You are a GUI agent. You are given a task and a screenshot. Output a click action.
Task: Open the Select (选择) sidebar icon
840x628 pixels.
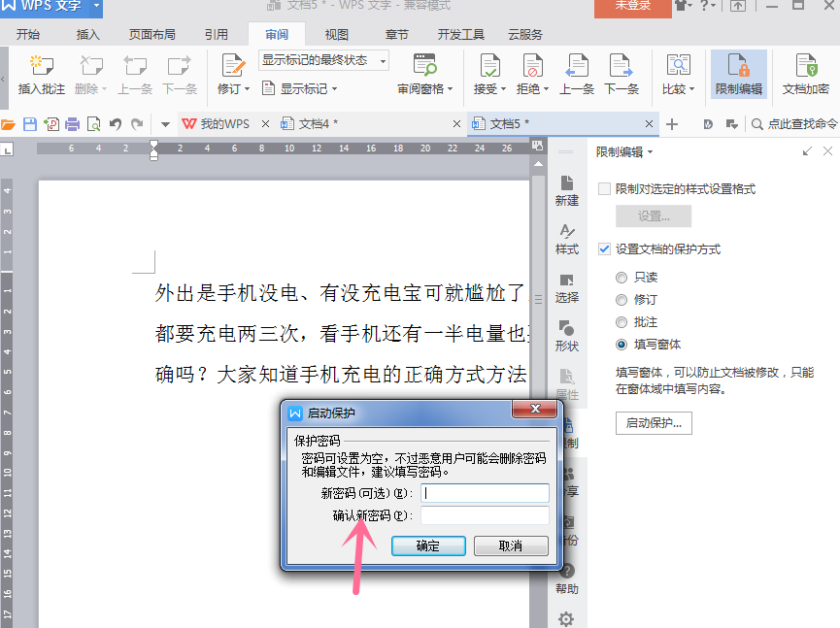(567, 288)
